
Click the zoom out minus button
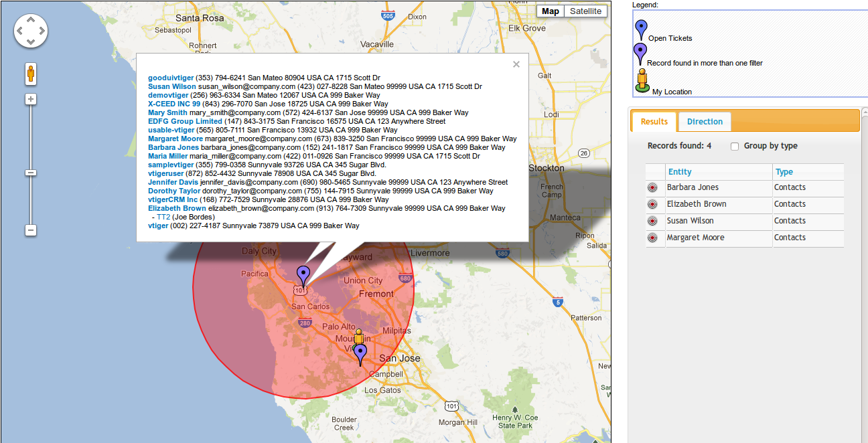[x=31, y=230]
